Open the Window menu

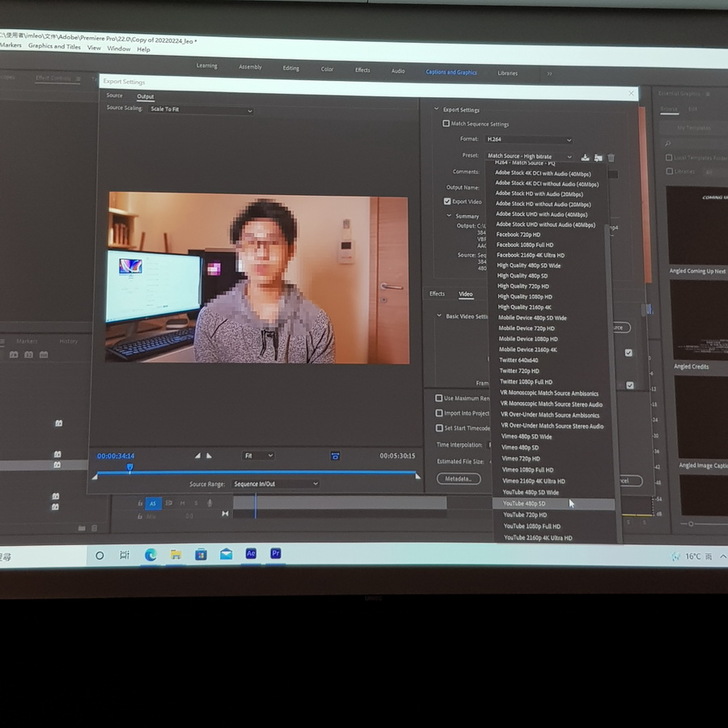point(119,48)
